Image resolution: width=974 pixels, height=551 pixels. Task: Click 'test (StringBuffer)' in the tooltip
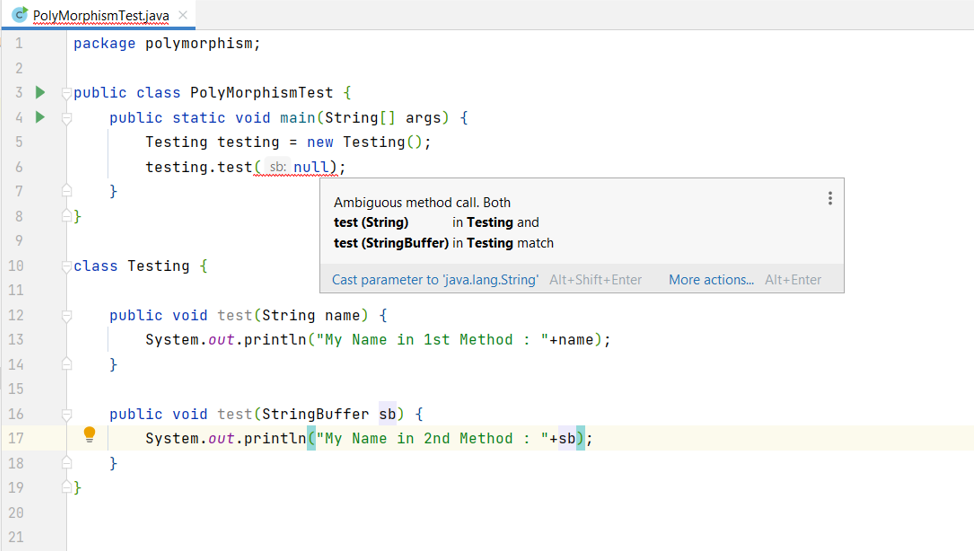click(391, 243)
